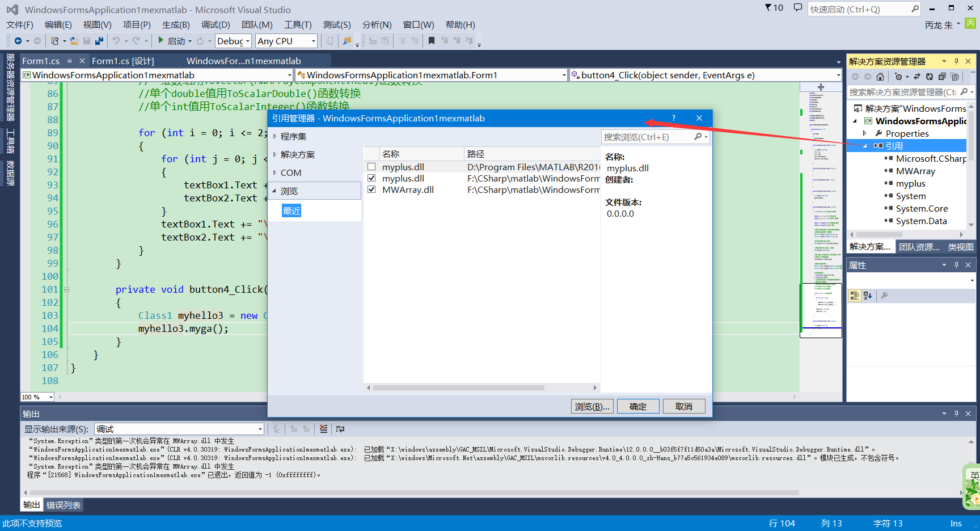This screenshot has width=980, height=531.
Task: Click the help question mark in dialog
Action: coord(674,118)
